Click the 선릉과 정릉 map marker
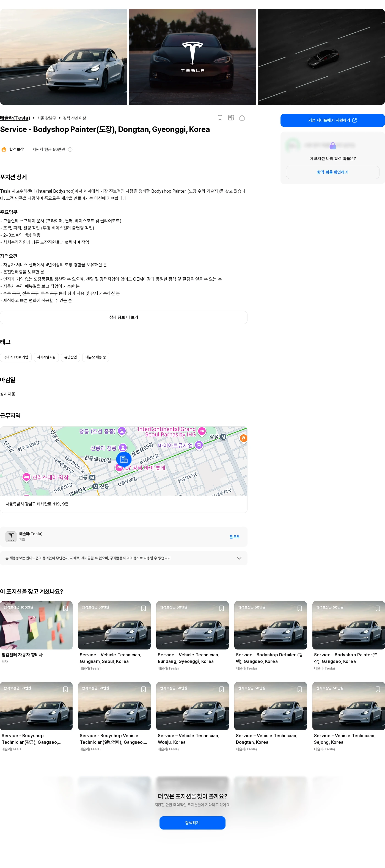385x868 pixels. click(x=123, y=447)
